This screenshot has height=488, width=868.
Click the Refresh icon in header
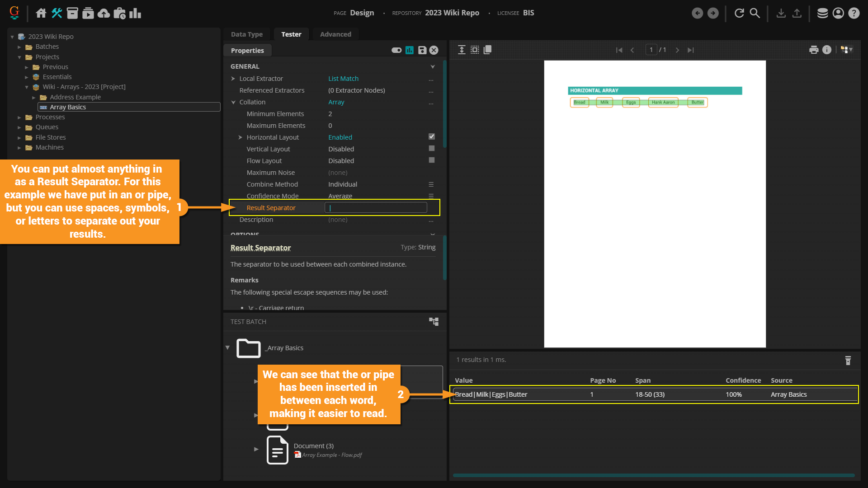tap(739, 13)
